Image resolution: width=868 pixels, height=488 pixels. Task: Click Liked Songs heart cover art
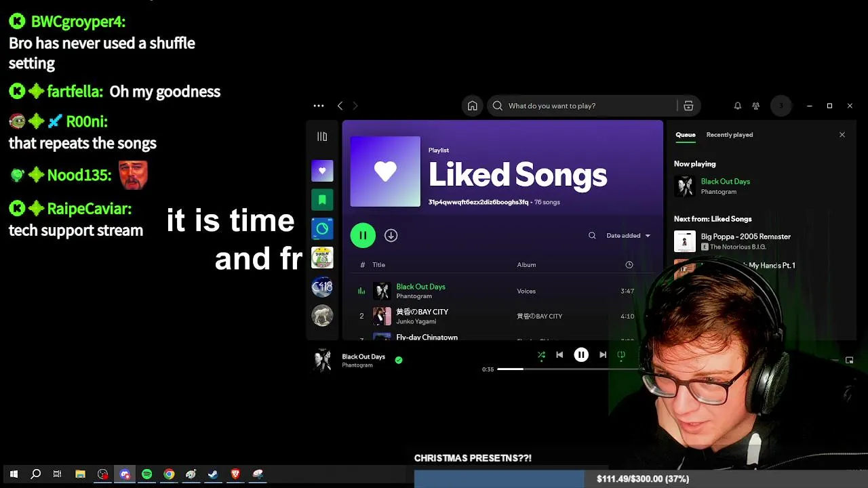(385, 171)
